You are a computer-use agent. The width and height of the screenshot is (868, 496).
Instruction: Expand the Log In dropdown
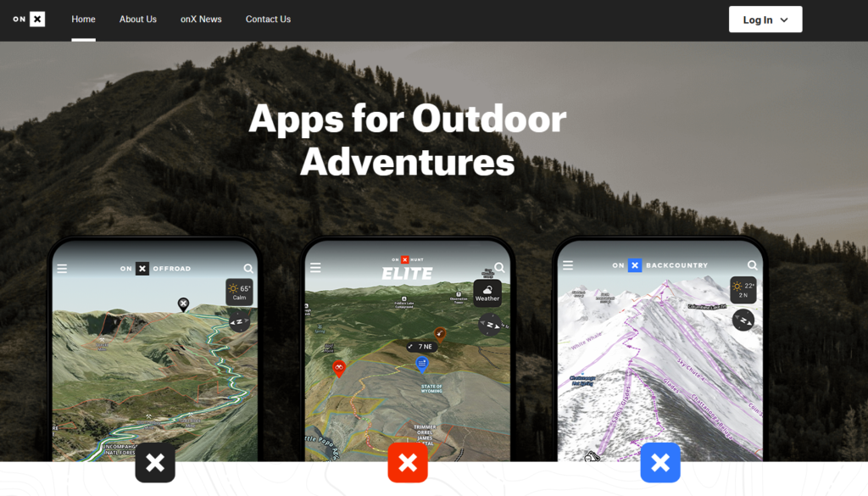765,20
